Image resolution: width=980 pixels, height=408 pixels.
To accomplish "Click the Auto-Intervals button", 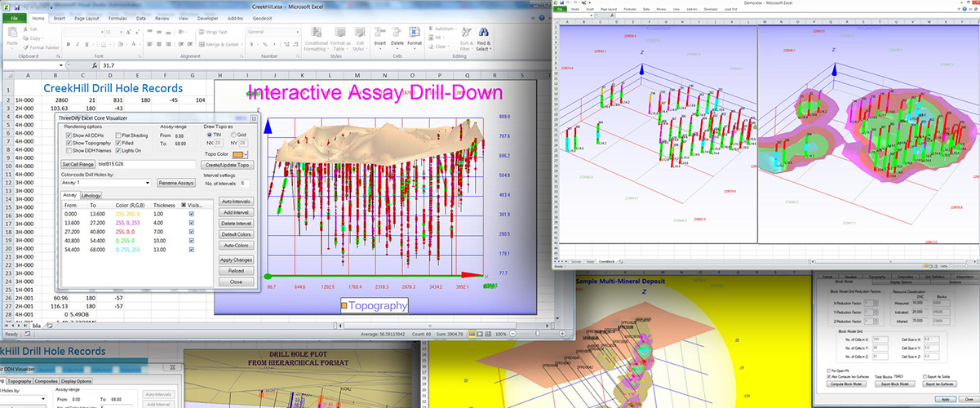I will pyautogui.click(x=238, y=202).
